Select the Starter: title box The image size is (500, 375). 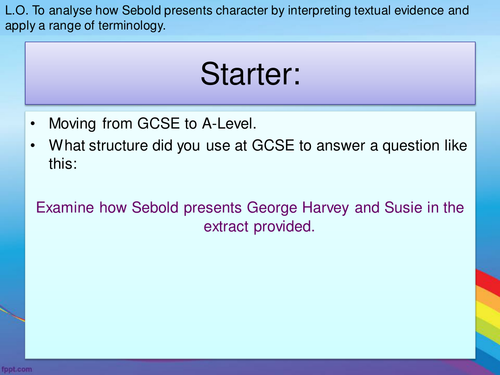(x=250, y=73)
